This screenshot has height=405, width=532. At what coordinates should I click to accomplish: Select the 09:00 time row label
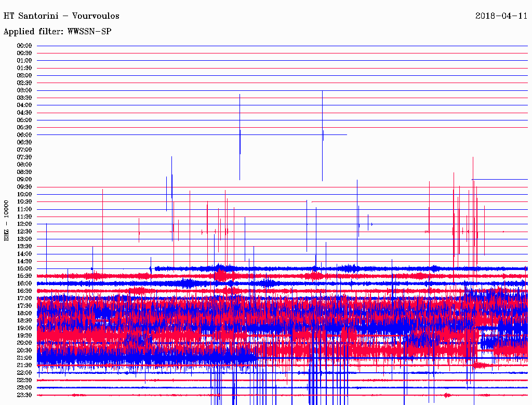(24, 179)
